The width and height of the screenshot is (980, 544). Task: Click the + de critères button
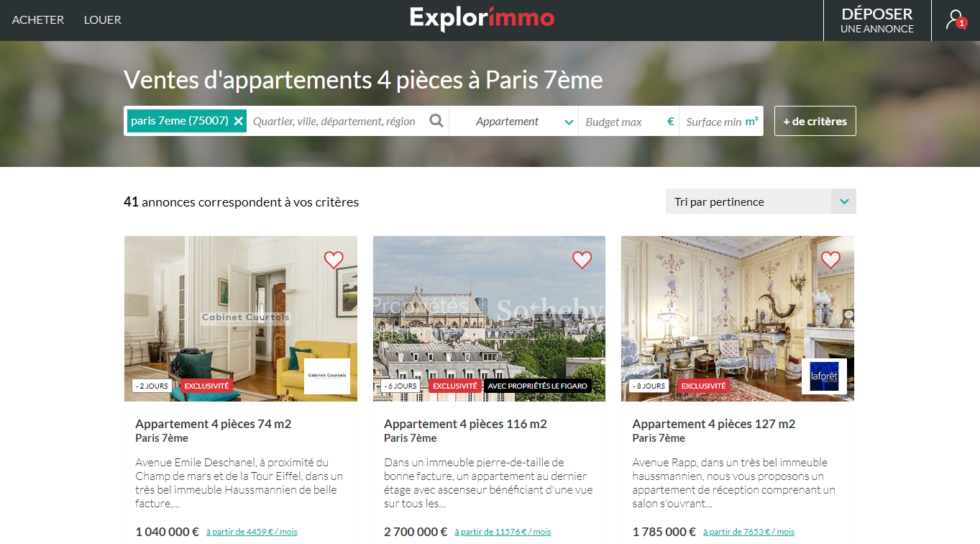(x=815, y=121)
